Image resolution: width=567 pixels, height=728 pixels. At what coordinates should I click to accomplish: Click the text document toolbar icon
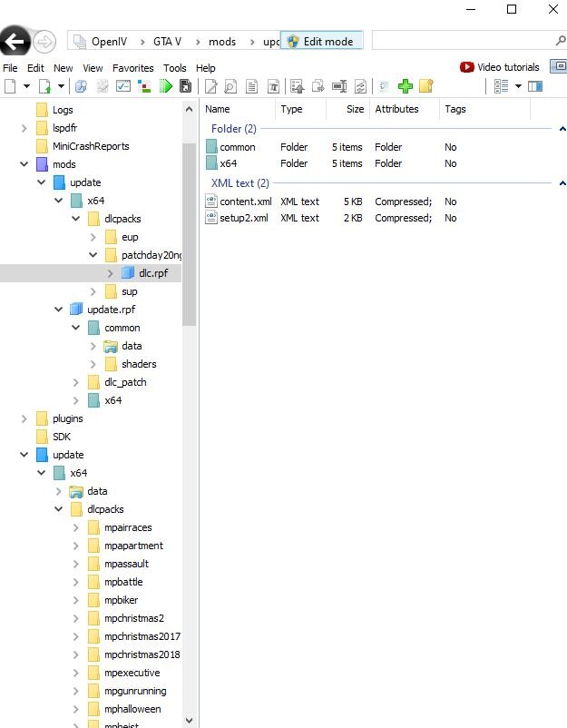(252, 86)
